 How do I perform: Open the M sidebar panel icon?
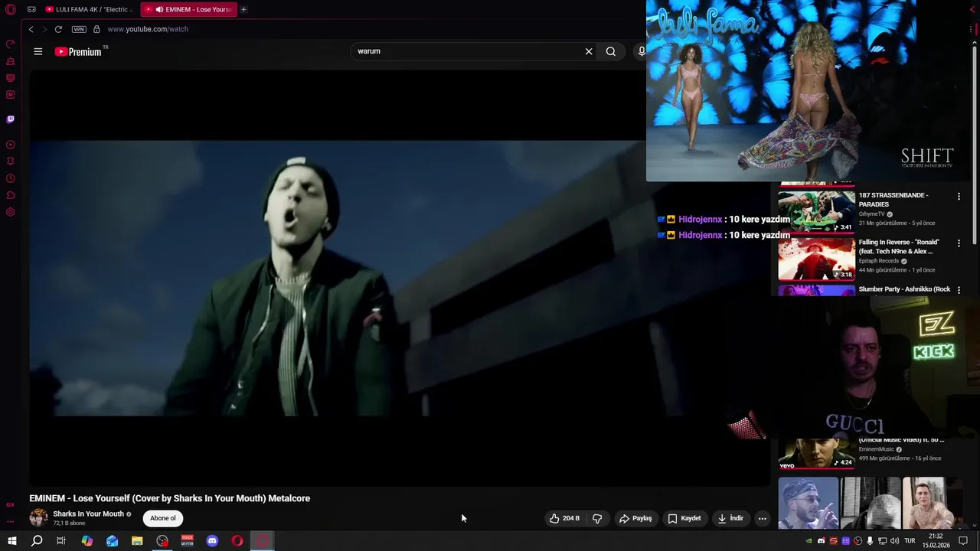pos(11,95)
